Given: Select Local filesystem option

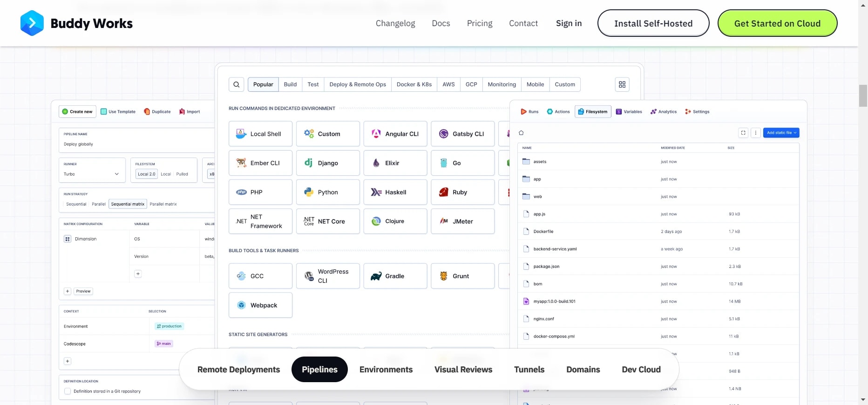Looking at the screenshot, I should 166,174.
